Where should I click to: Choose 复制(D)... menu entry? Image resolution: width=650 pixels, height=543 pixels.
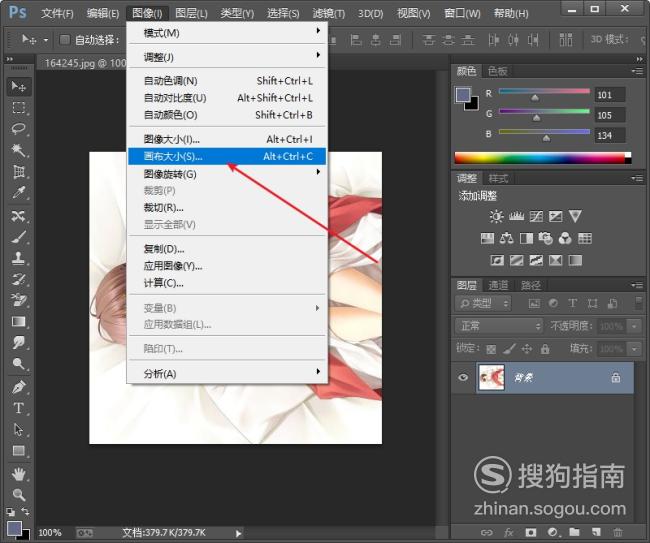pyautogui.click(x=227, y=249)
